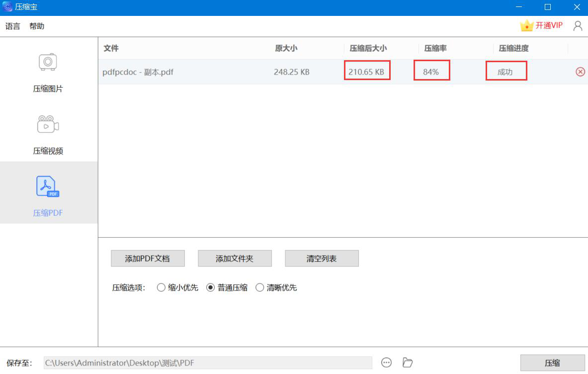The width and height of the screenshot is (588, 374).
Task: Select the 缩小优先 radio option
Action: pos(177,287)
